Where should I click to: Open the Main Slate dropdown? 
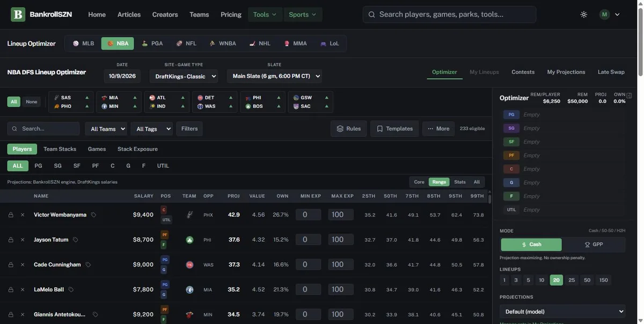[x=274, y=76]
